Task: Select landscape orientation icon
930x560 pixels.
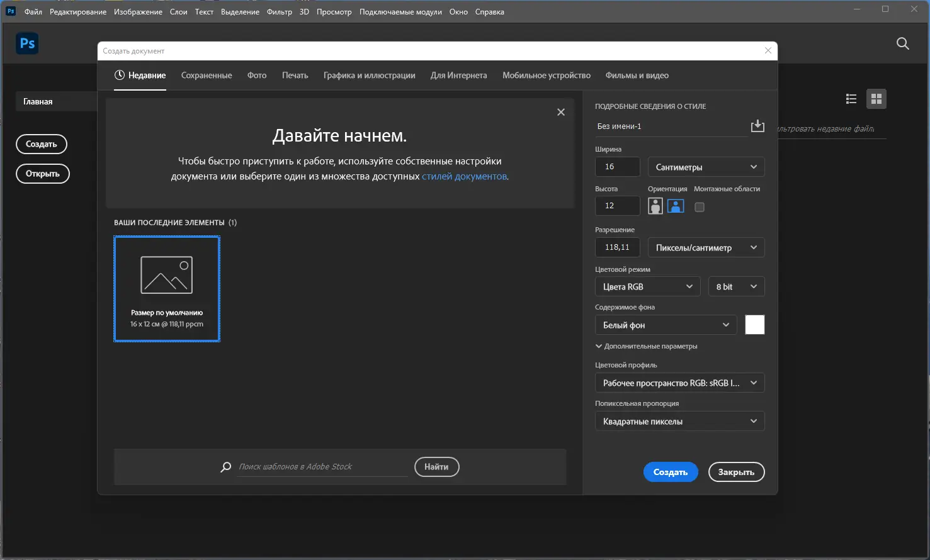Action: tap(676, 206)
